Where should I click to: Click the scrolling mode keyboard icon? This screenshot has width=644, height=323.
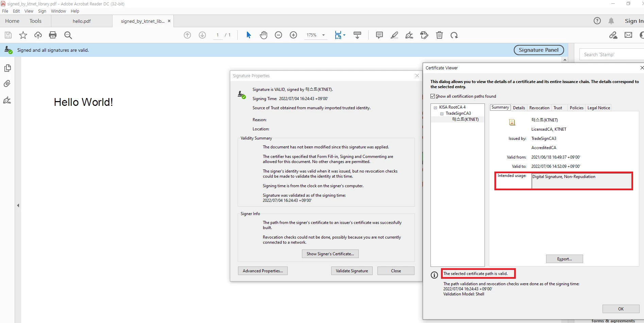click(x=357, y=35)
